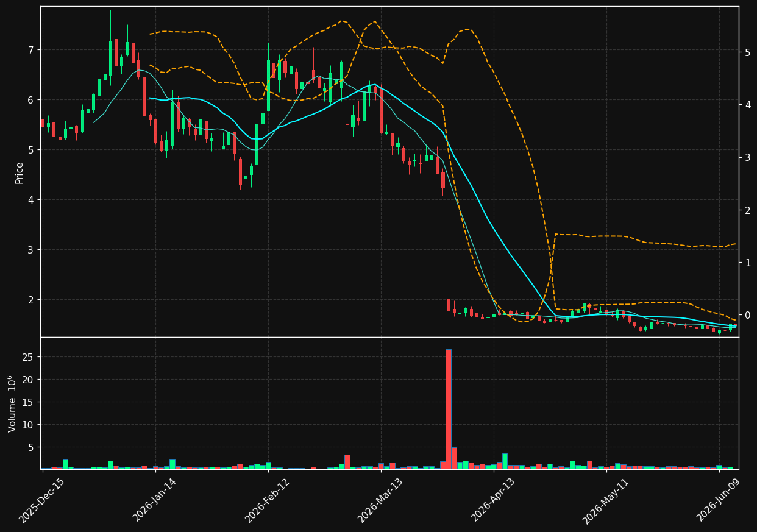757x532 pixels.
Task: Click tick 4 on the left Price axis
Action: pos(31,200)
